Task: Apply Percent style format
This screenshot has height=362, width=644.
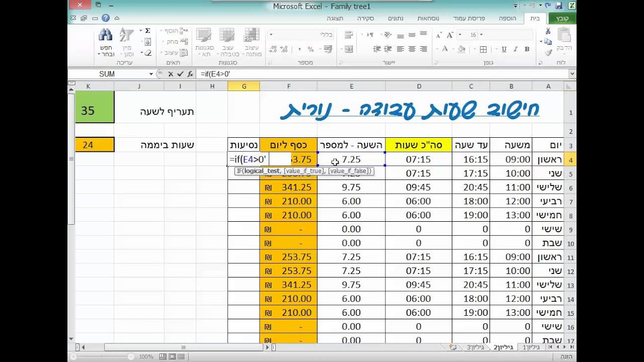Action: [x=310, y=49]
